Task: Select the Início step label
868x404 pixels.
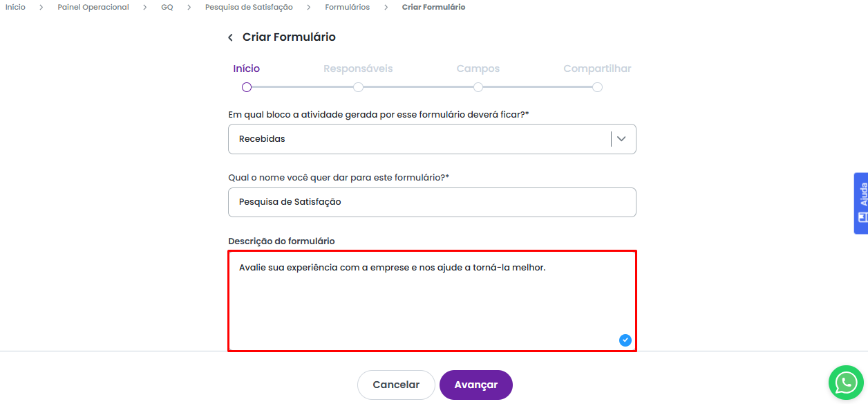Action: [x=247, y=68]
